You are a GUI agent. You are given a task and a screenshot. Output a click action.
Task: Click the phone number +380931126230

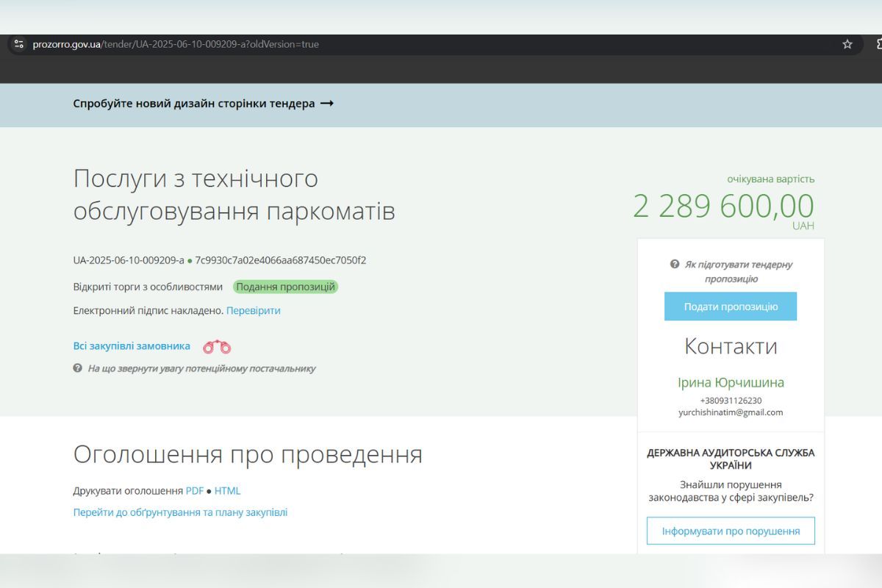coord(731,400)
